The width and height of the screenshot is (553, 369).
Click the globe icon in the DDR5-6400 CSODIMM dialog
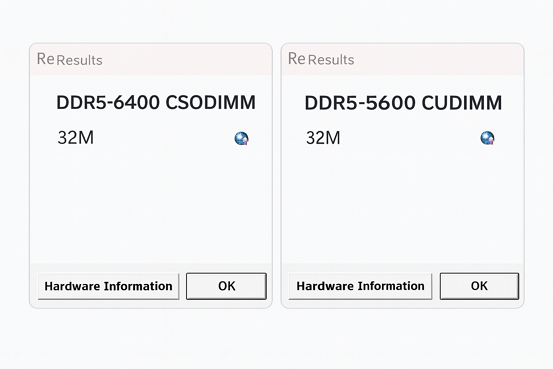(242, 138)
